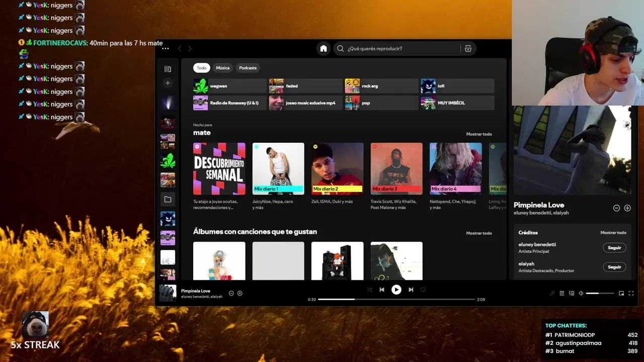This screenshot has width=644, height=362.
Task: Add song via plus in right panel
Action: (627, 208)
